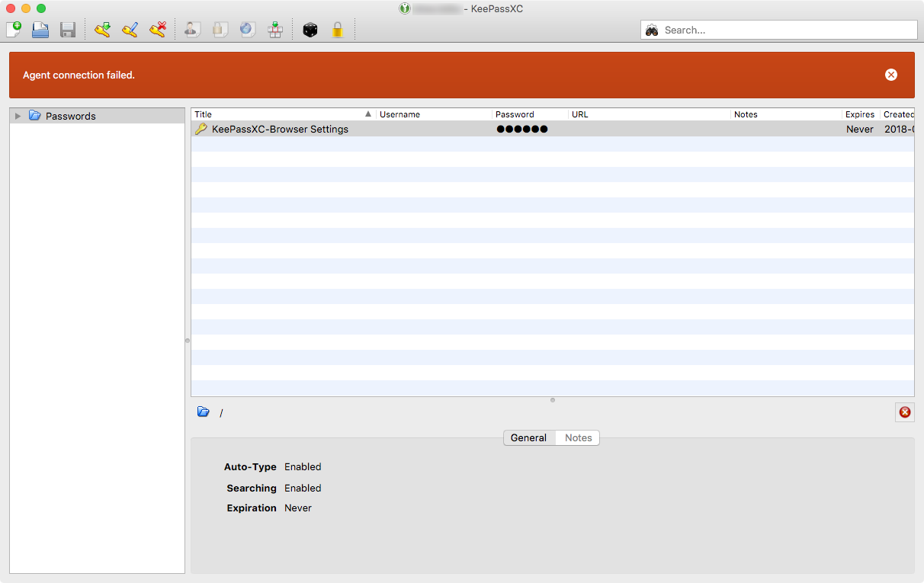Switch to the General tab
The image size is (924, 583).
pos(528,437)
